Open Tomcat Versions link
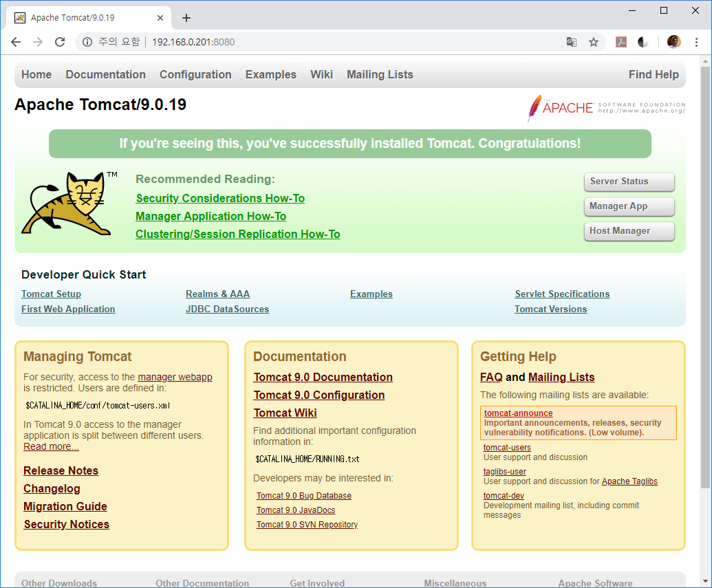Screen dimensions: 712x588 point(551,309)
